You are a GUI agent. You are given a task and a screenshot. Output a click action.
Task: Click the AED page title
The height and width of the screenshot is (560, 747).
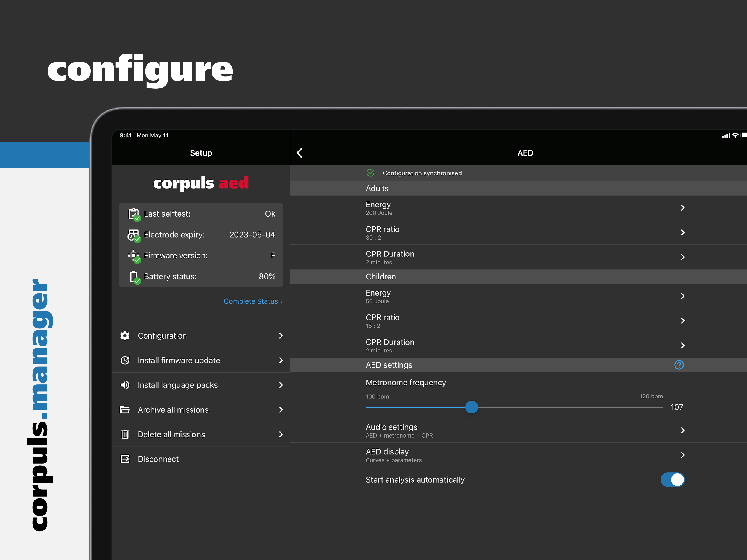click(525, 153)
